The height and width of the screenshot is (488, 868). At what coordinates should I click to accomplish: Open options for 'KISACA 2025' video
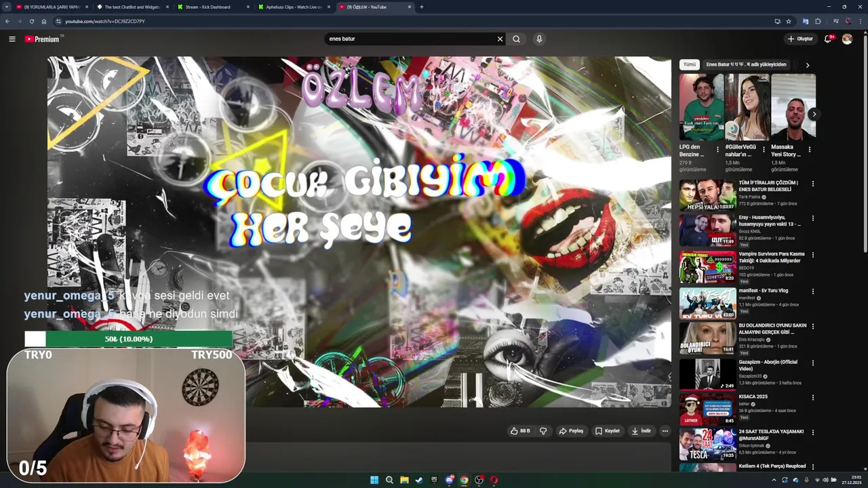[812, 397]
